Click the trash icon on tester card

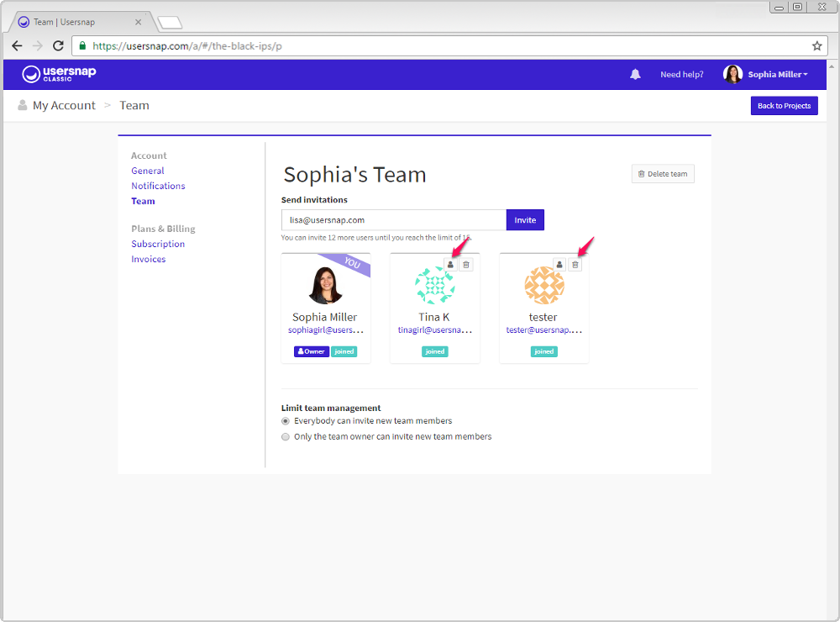575,265
